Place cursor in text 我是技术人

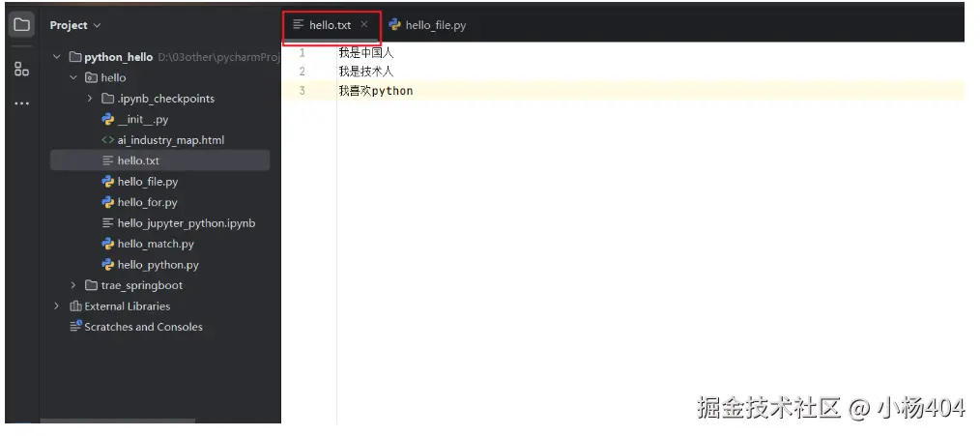[x=366, y=72]
